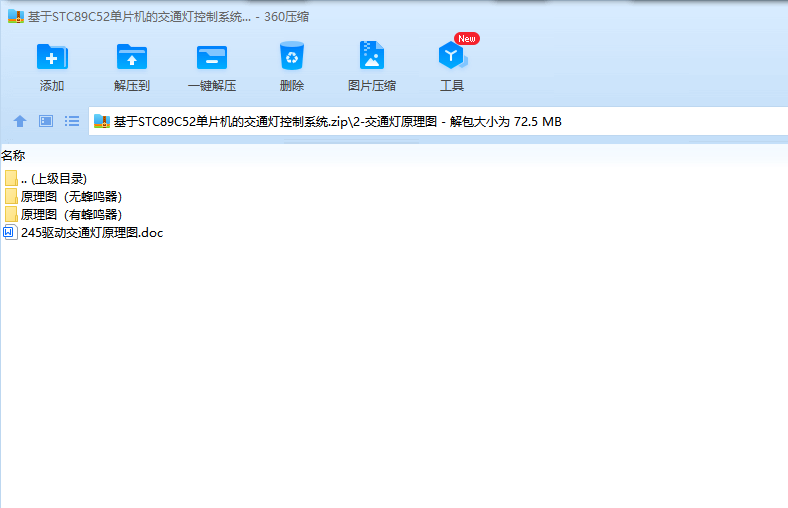This screenshot has width=788, height=508.
Task: Click the 解压到 label text
Action: pyautogui.click(x=132, y=86)
